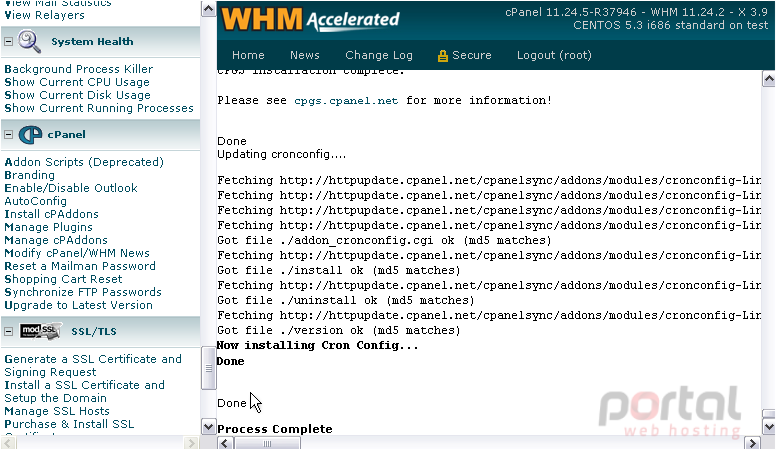776x450 pixels.
Task: Click Logout (root)
Action: [554, 55]
